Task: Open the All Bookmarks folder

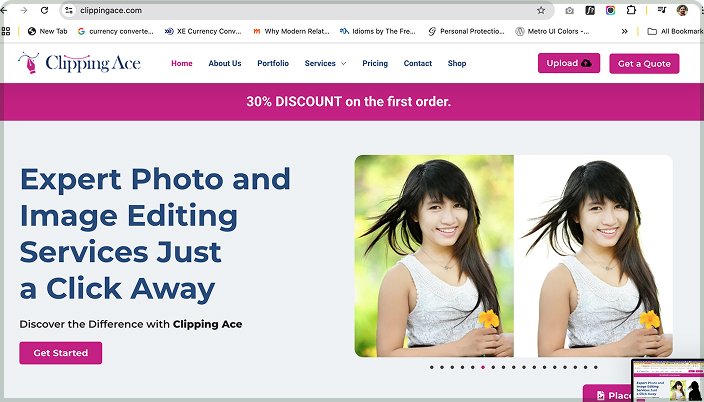Action: coord(675,31)
